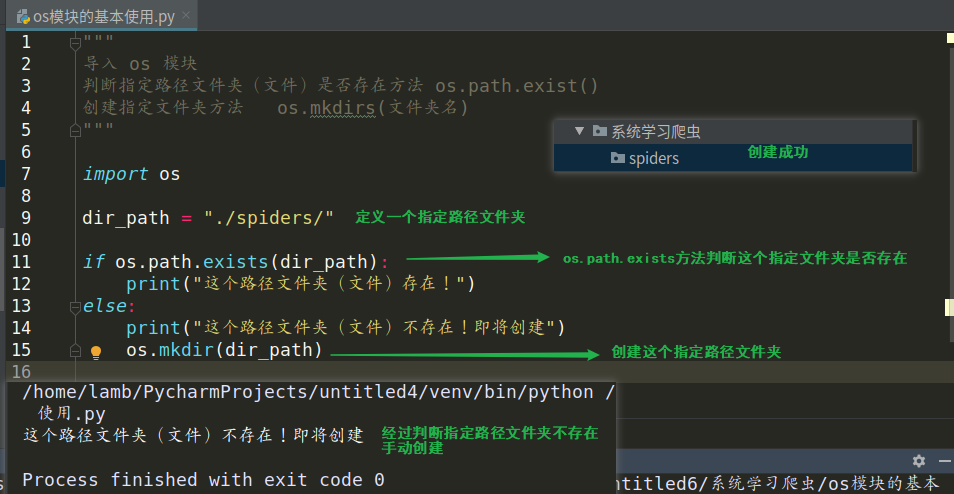954x494 pixels.
Task: Collapse the else block fold marker on line 13
Action: (x=75, y=307)
